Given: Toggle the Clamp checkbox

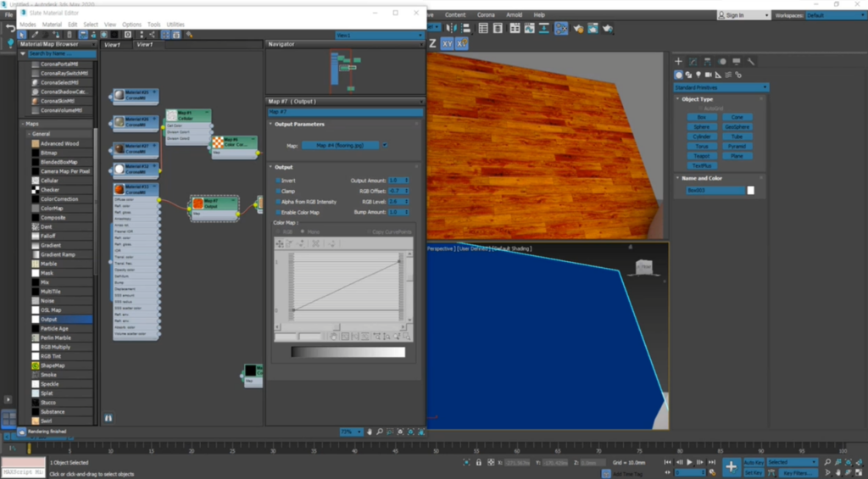Looking at the screenshot, I should click(278, 191).
